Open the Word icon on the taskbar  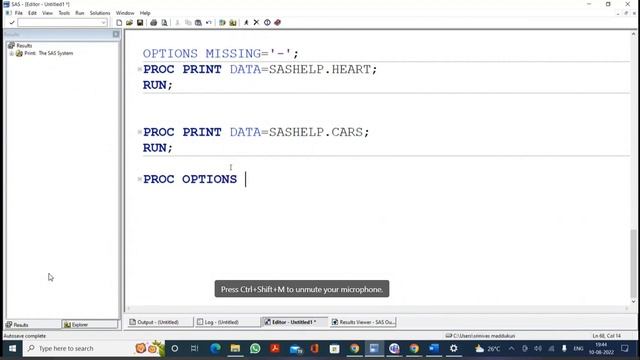[x=433, y=349]
